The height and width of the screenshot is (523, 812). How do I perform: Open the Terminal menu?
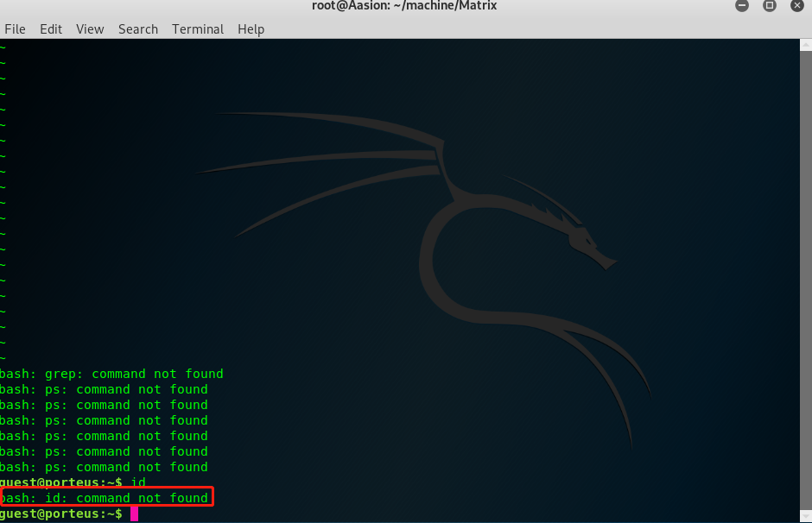pyautogui.click(x=198, y=29)
